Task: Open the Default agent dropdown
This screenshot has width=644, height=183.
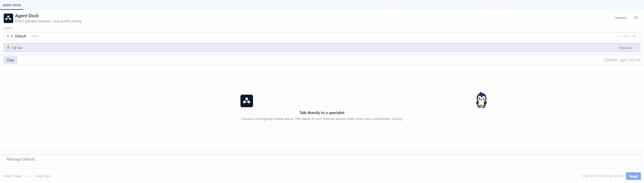Action: (x=322, y=36)
